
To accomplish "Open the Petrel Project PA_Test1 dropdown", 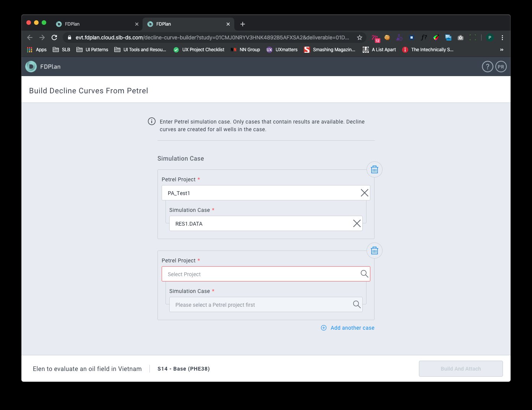I will (x=266, y=193).
